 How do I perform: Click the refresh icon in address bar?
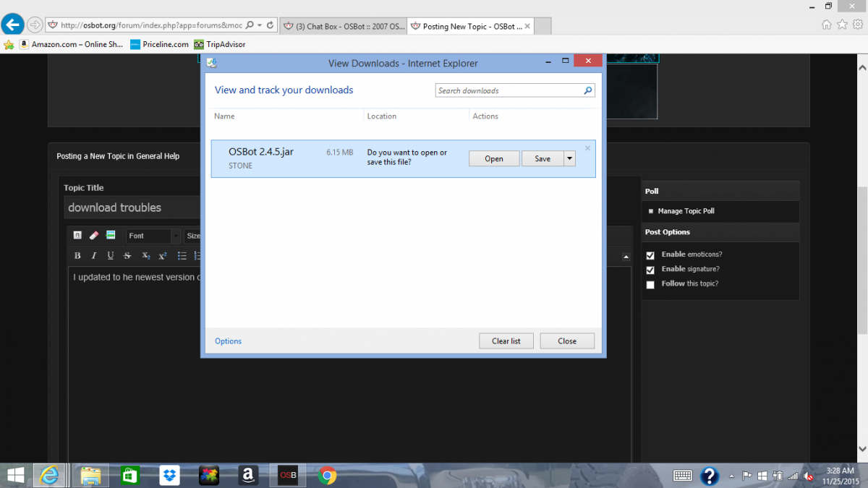[x=270, y=25]
